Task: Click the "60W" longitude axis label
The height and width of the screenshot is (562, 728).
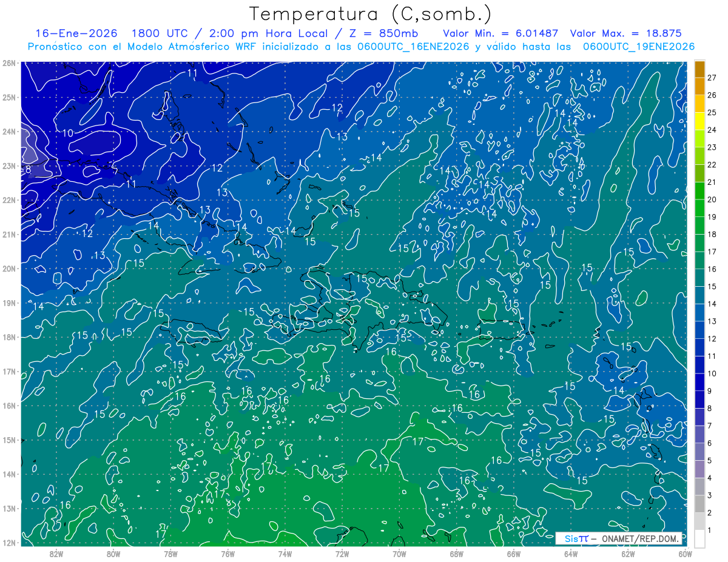Action: [685, 553]
